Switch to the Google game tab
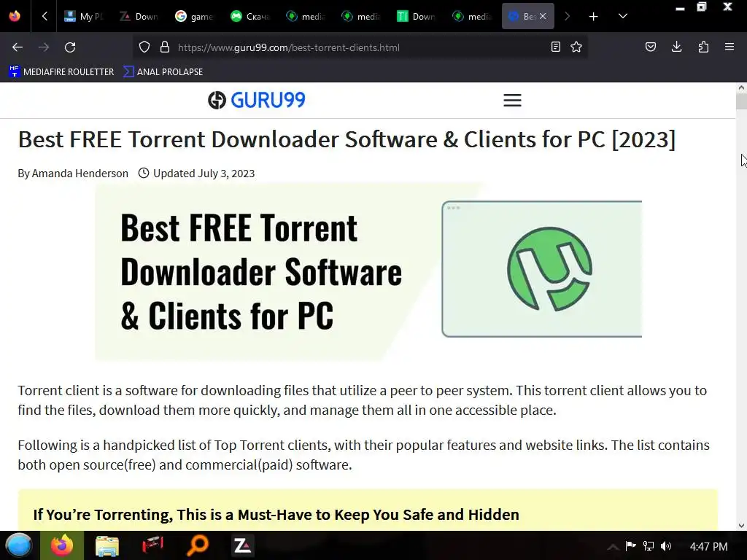Viewport: 747px width, 560px height. click(x=194, y=16)
